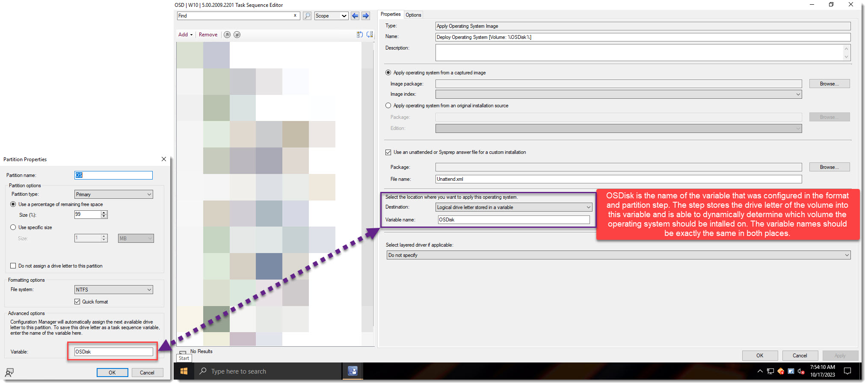Viewport: 868px width, 386px height.
Task: Select Use a percentage of remaining free space
Action: 13,204
